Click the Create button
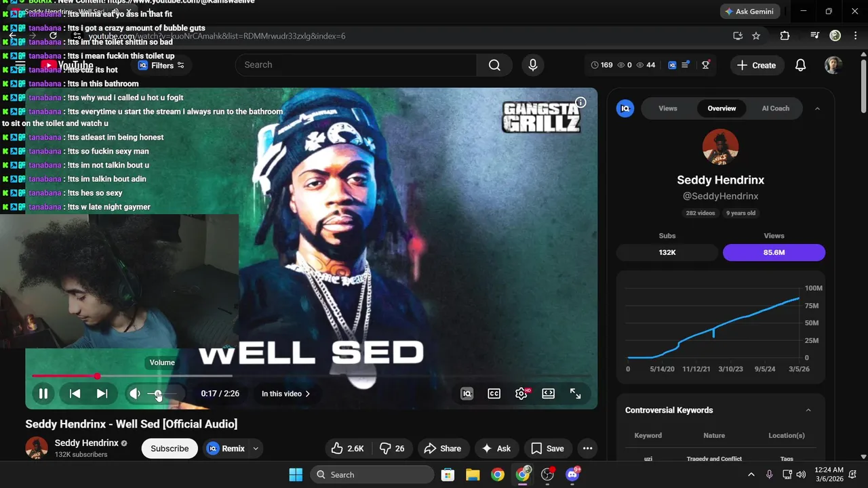The width and height of the screenshot is (868, 488). tap(756, 65)
